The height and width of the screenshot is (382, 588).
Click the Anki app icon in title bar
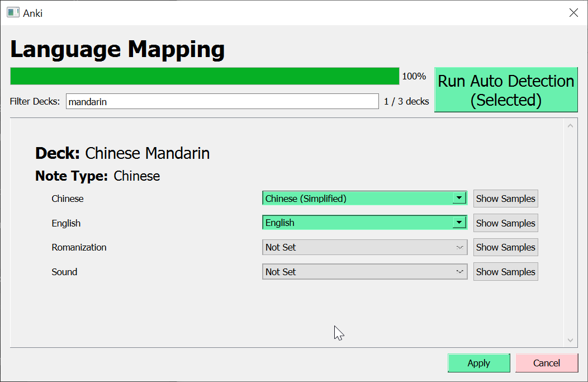tap(13, 12)
